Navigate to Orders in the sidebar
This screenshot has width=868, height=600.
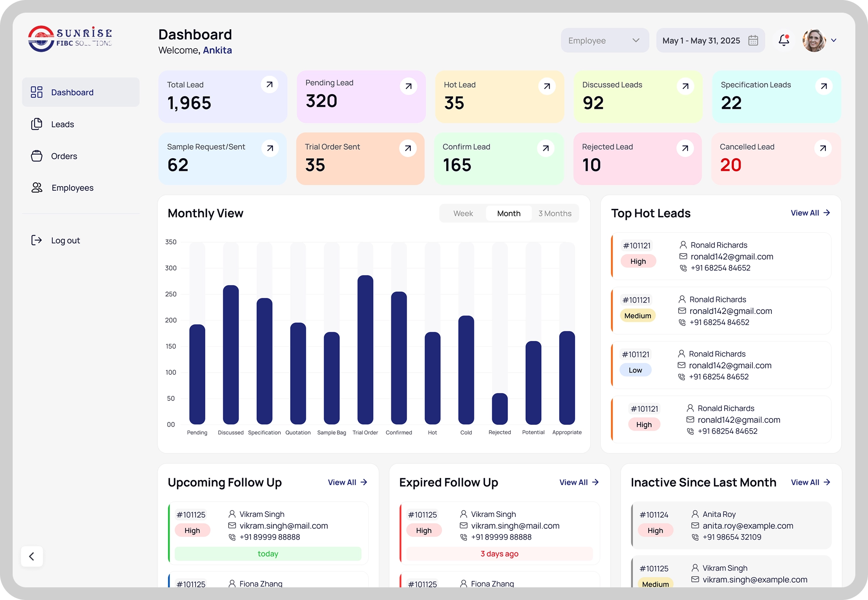pyautogui.click(x=81, y=156)
